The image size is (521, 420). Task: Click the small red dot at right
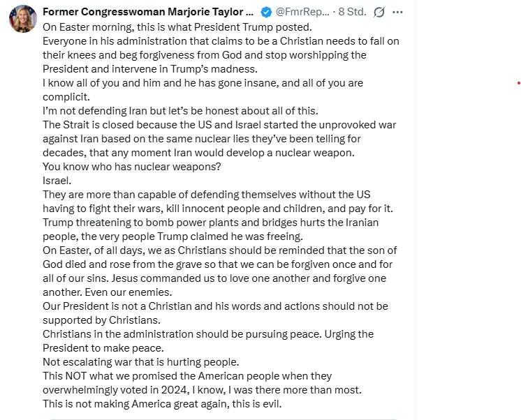pos(518,83)
